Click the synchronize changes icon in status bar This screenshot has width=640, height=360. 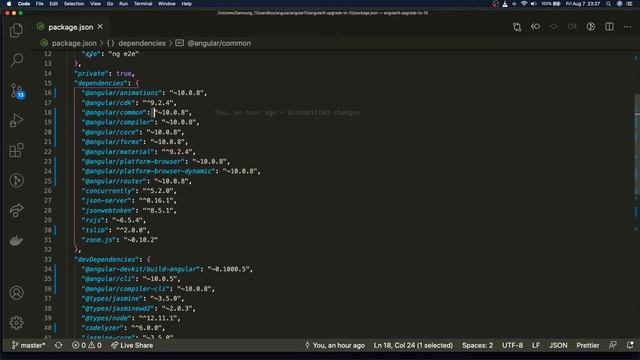59,345
